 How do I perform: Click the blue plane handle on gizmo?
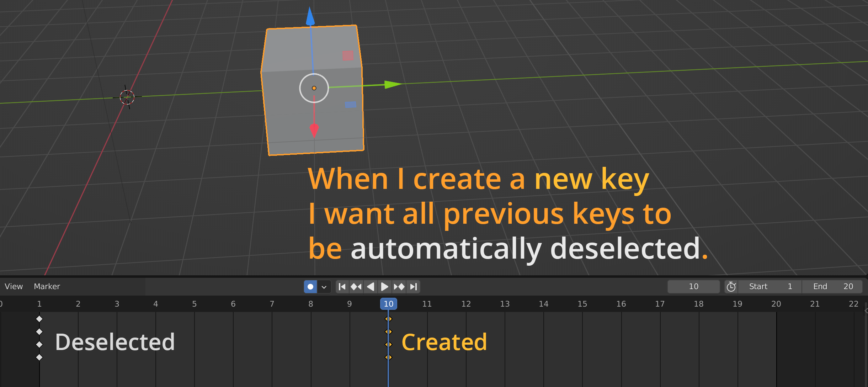(351, 105)
